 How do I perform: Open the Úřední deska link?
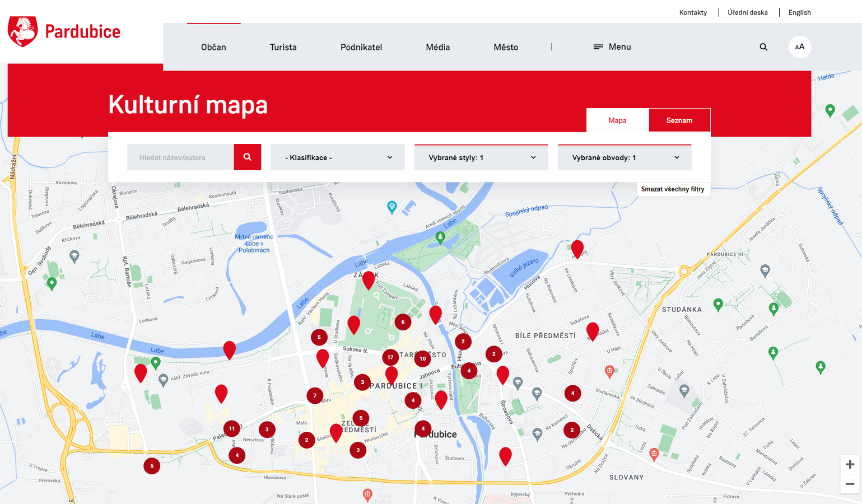click(747, 12)
